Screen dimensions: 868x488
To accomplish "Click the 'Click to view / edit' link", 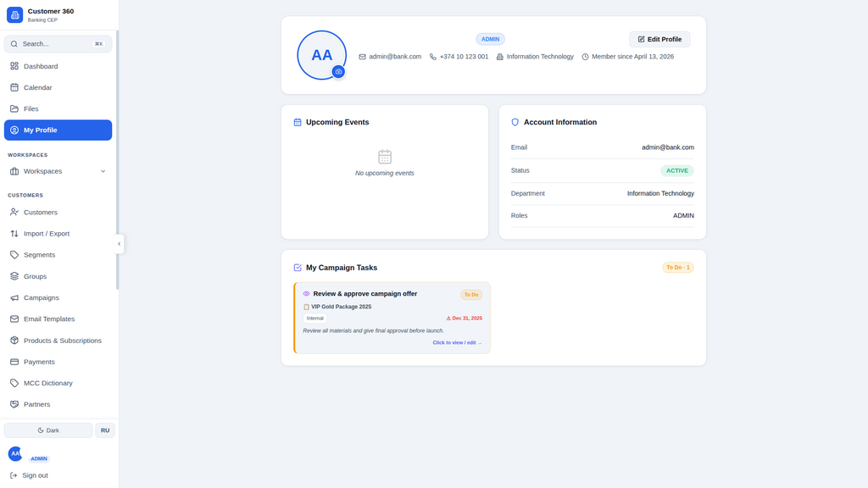I will pos(457,342).
